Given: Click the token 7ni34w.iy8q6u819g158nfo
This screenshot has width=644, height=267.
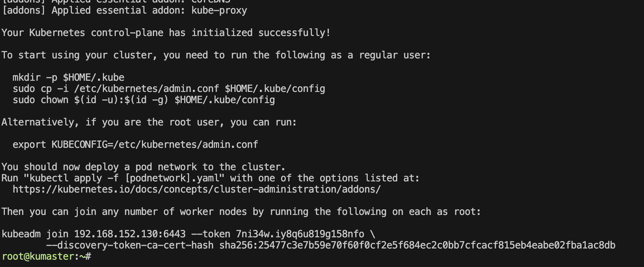Looking at the screenshot, I should 300,234.
